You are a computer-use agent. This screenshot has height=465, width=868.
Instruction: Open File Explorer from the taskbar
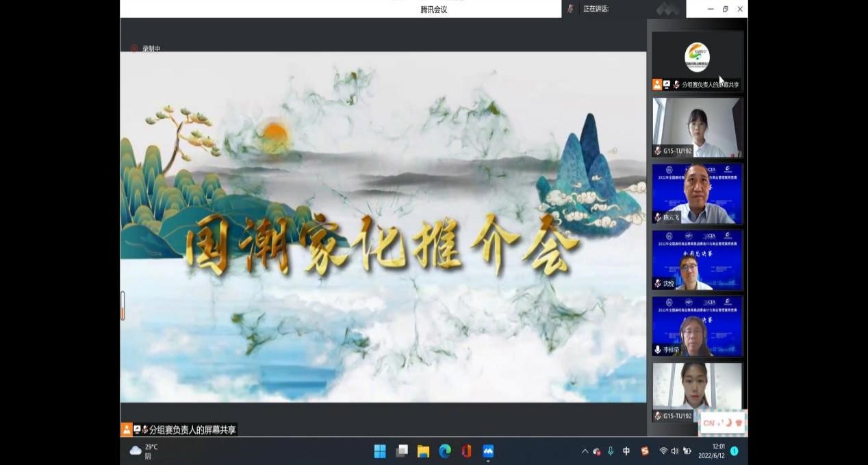[423, 451]
